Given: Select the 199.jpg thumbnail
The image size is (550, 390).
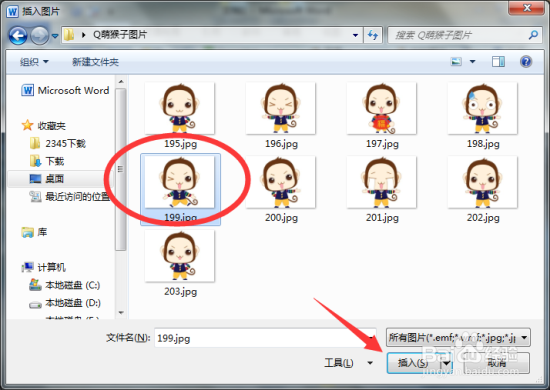Looking at the screenshot, I should click(x=180, y=182).
